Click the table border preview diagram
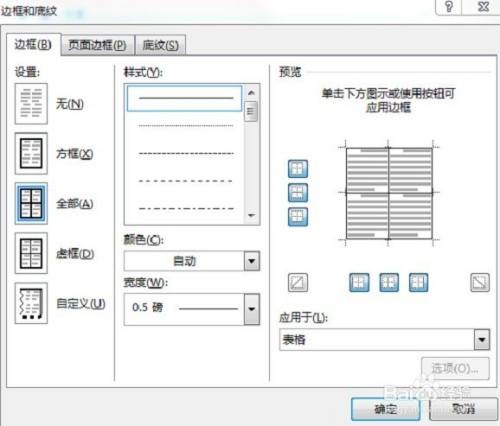 pyautogui.click(x=389, y=193)
